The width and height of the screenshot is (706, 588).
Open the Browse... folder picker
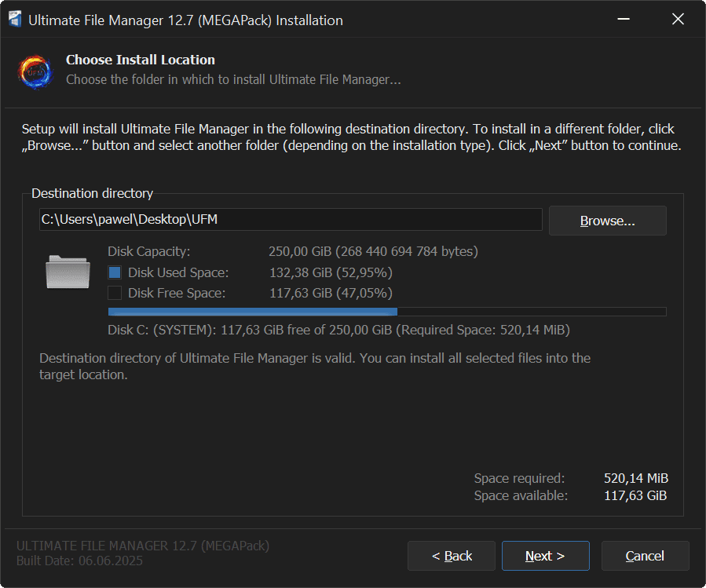(607, 221)
